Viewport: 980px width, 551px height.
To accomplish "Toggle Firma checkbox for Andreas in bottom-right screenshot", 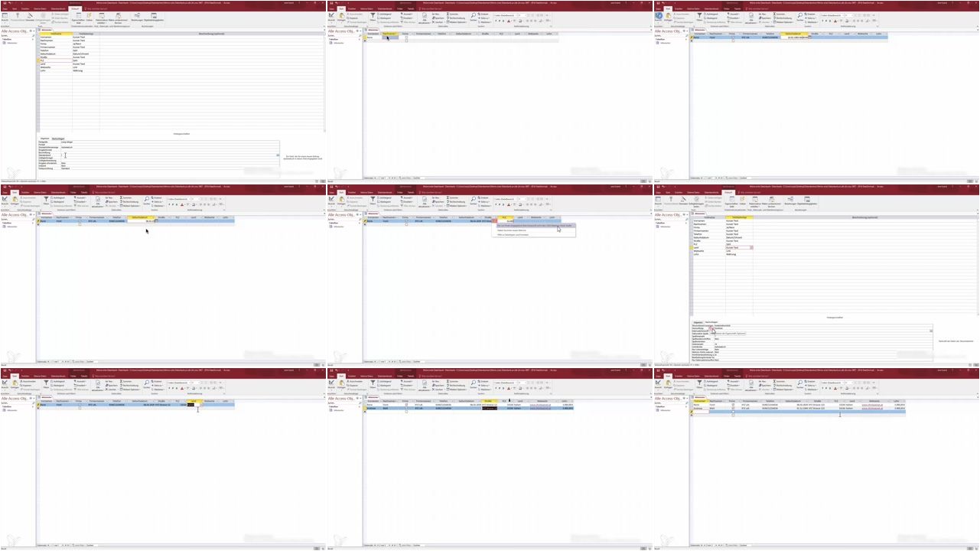I will click(733, 409).
